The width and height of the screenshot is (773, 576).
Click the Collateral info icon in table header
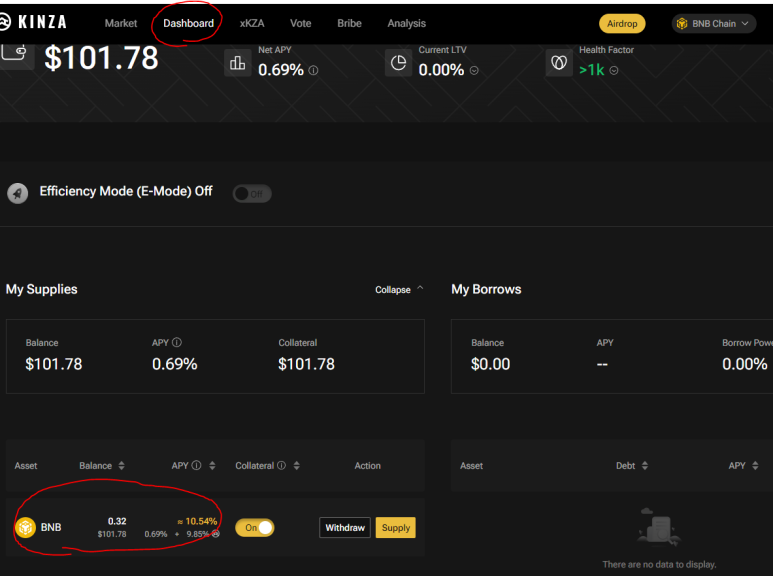(x=281, y=465)
